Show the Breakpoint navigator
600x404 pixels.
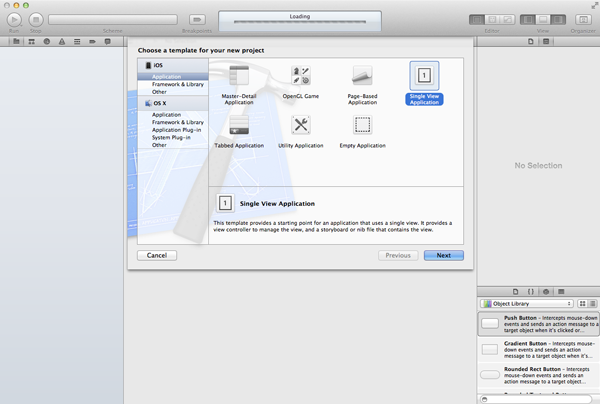[x=92, y=41]
